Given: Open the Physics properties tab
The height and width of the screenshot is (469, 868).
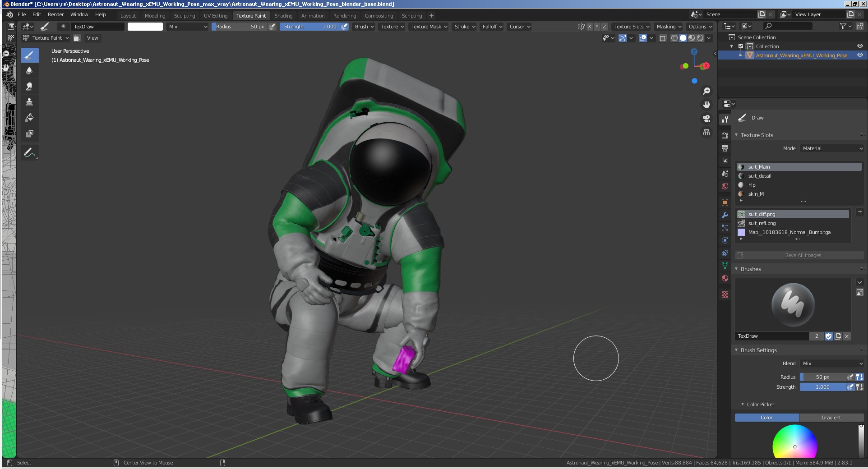Looking at the screenshot, I should [725, 240].
